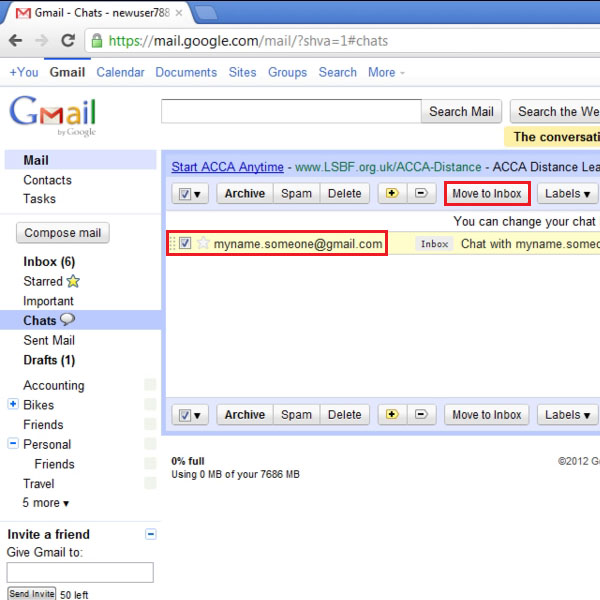The height and width of the screenshot is (600, 600).
Task: Collapse the Invite a friend section
Action: (x=151, y=534)
